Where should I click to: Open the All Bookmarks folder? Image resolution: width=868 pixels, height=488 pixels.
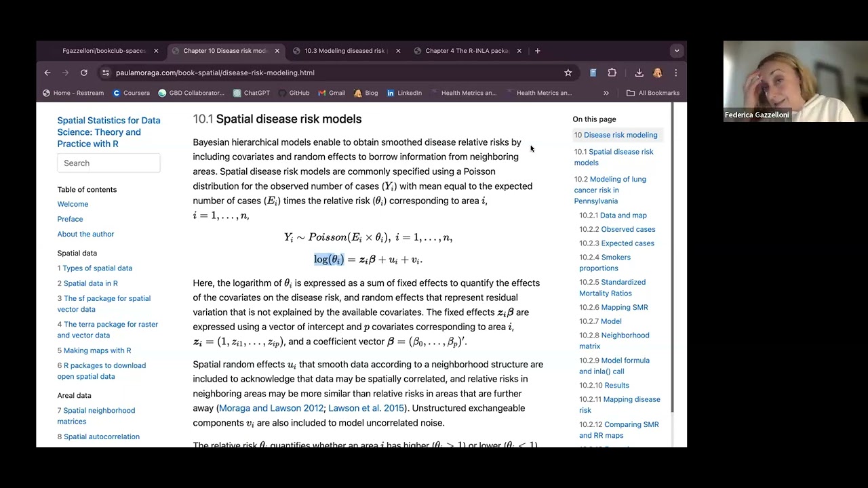[653, 93]
